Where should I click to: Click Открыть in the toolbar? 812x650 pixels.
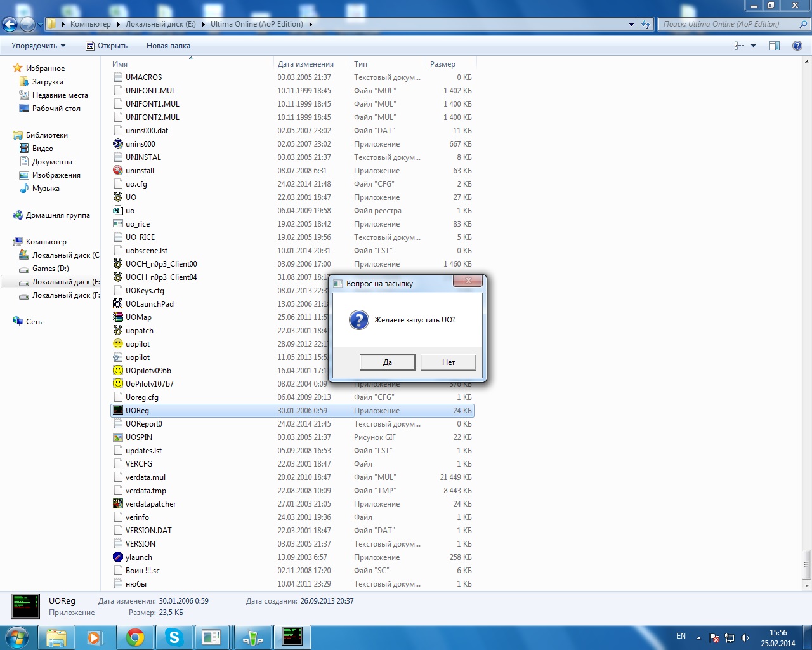click(107, 46)
